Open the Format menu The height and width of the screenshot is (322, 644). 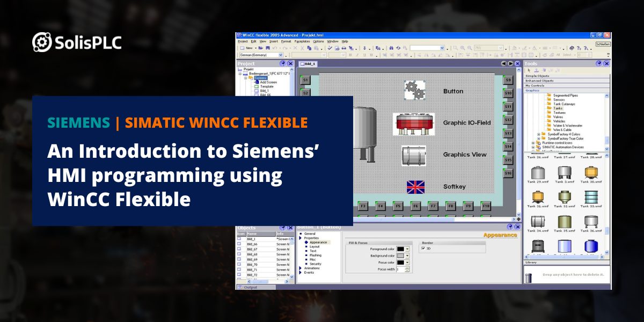pyautogui.click(x=286, y=41)
